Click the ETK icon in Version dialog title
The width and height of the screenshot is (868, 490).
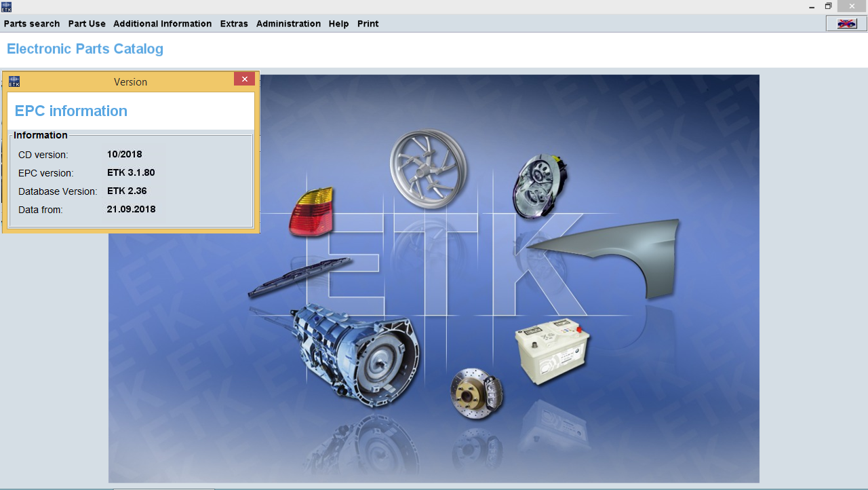point(14,81)
